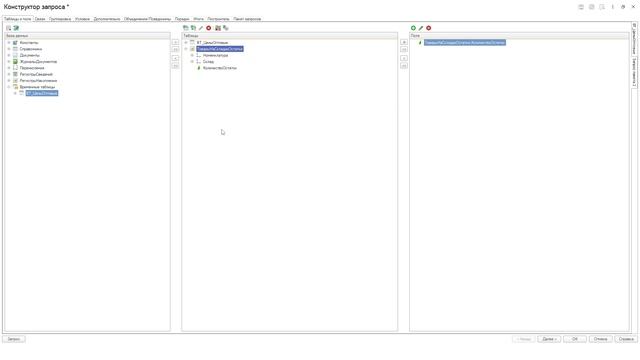Screen dimensions: 640x360
Task: Open help with Справка button
Action: (626, 339)
